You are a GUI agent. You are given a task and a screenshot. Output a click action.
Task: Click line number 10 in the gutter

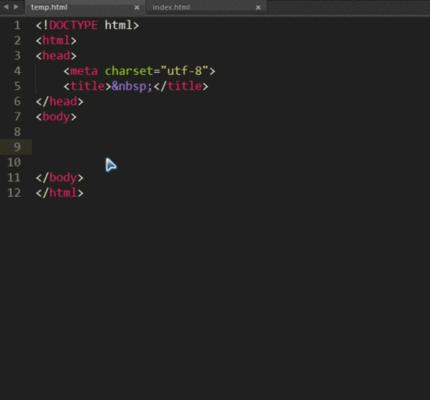point(14,162)
